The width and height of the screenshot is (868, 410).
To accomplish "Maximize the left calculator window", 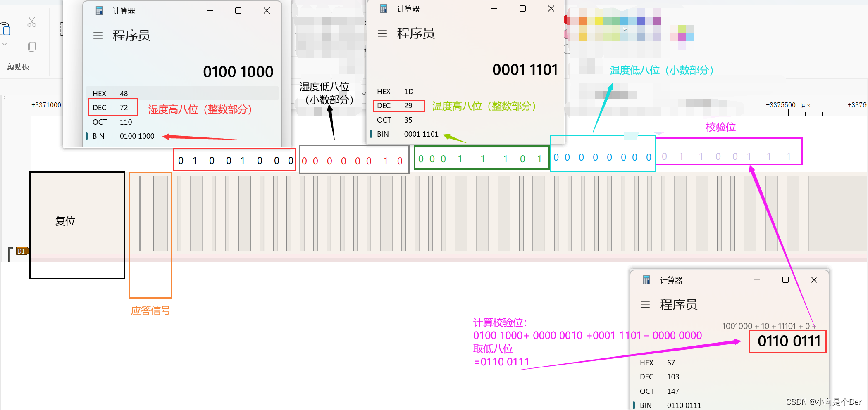I will (x=238, y=11).
